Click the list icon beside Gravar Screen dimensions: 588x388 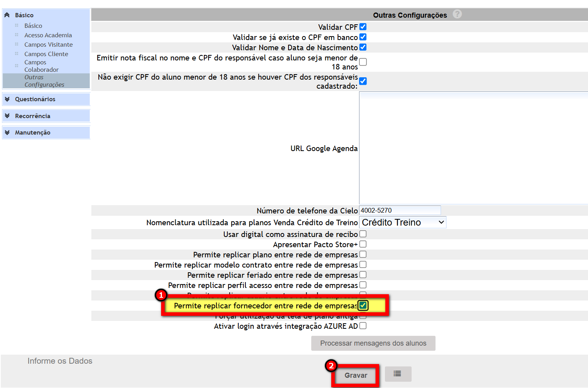coord(397,374)
